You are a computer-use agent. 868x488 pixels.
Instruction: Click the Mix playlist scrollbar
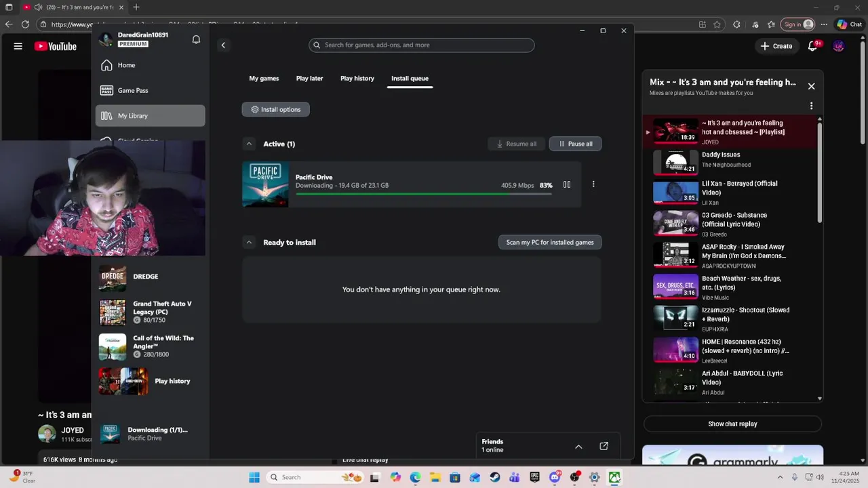[820, 173]
